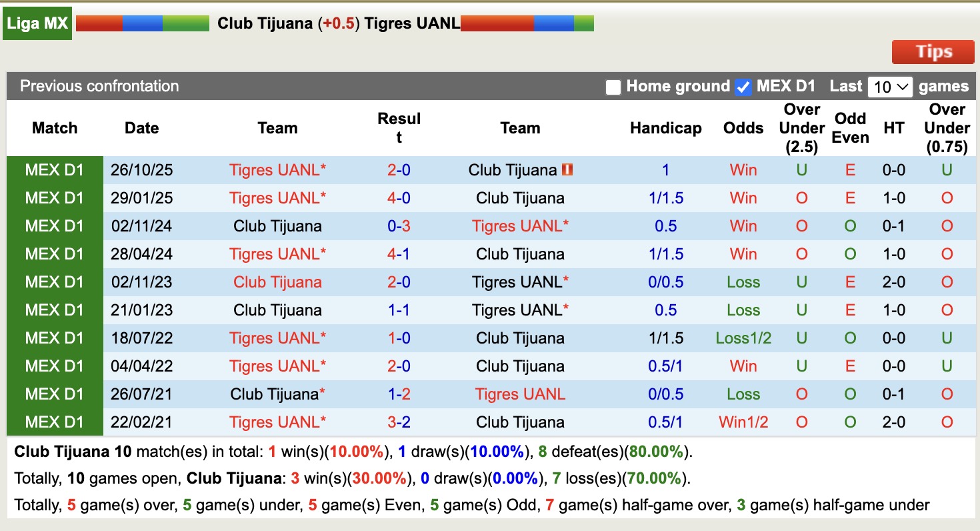This screenshot has width=980, height=531.
Task: Select the MEX D1 badge on the 22/02/21 row
Action: coord(53,422)
